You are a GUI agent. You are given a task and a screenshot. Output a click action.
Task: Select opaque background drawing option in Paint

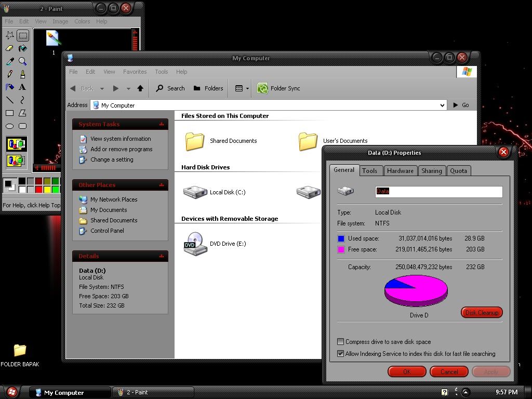(x=16, y=144)
